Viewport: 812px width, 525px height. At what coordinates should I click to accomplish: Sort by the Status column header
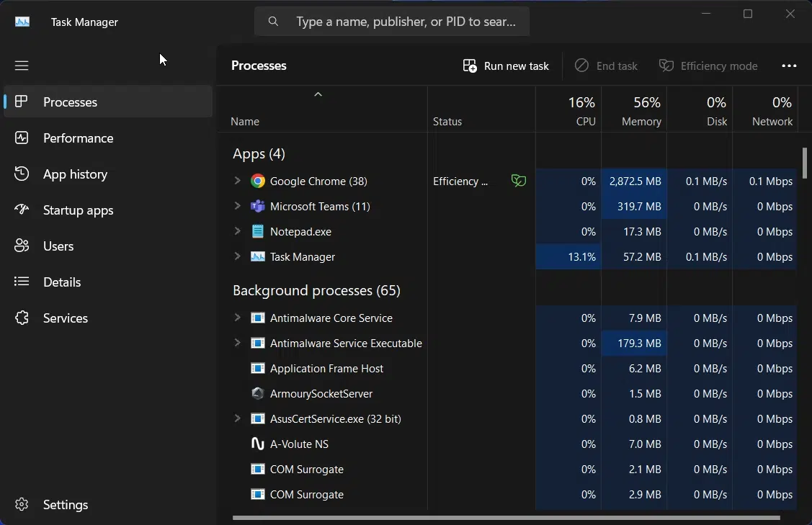click(481, 109)
